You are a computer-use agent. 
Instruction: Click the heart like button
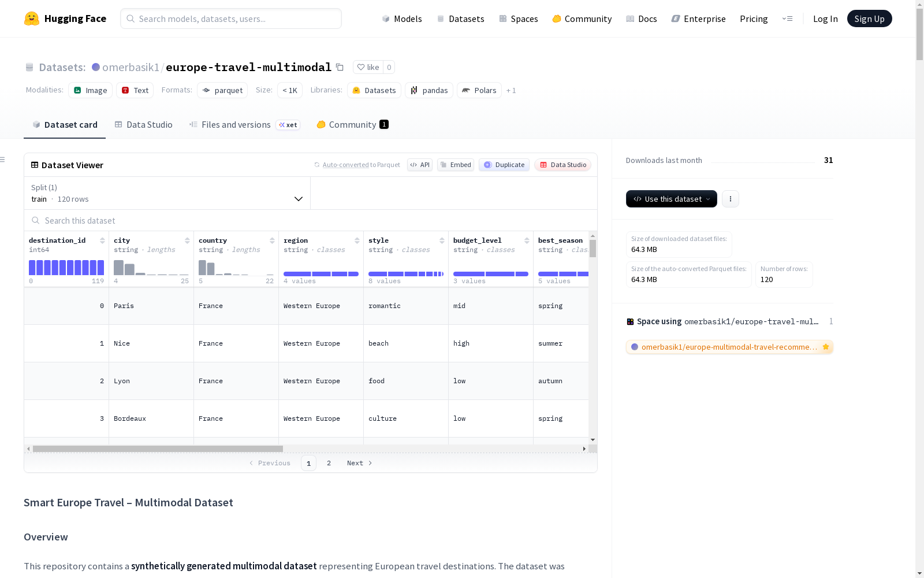[368, 67]
